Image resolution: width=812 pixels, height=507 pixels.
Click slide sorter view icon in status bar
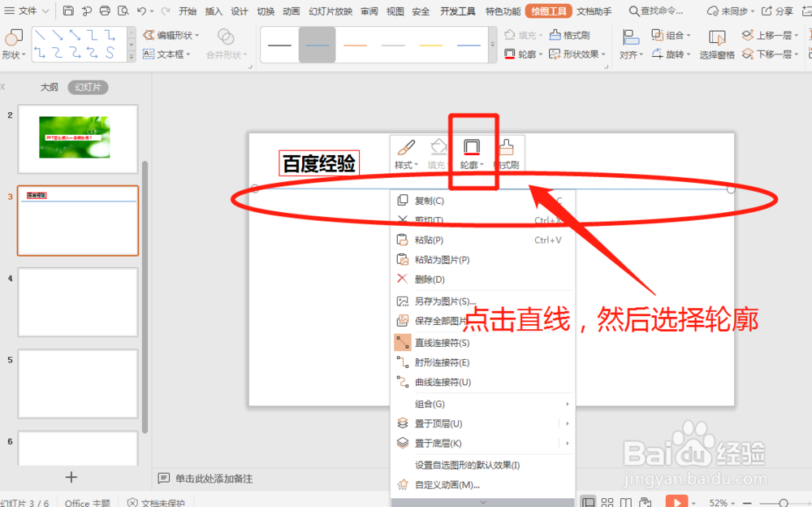pos(607,502)
